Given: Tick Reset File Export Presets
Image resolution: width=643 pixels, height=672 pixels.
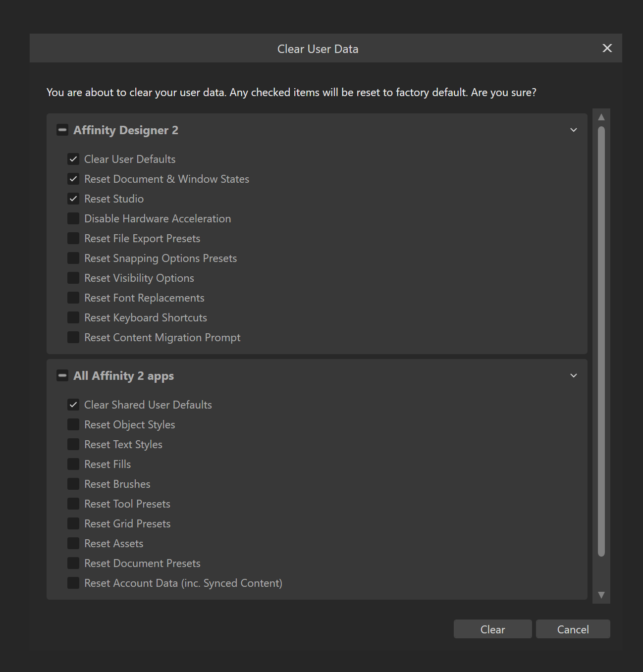Looking at the screenshot, I should tap(73, 238).
